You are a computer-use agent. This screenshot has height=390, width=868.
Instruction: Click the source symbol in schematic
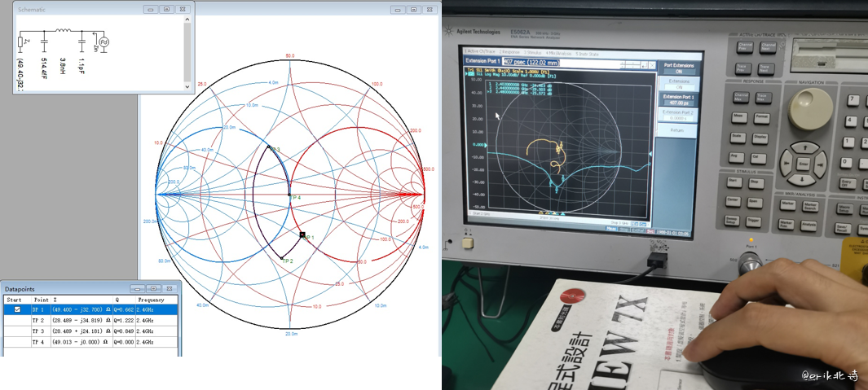103,41
